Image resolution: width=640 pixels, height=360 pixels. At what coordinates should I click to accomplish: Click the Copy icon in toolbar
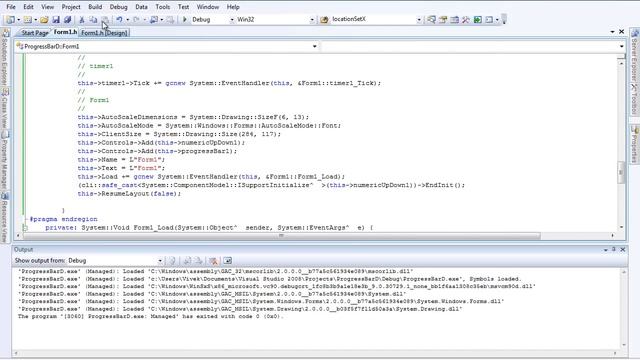[x=93, y=20]
